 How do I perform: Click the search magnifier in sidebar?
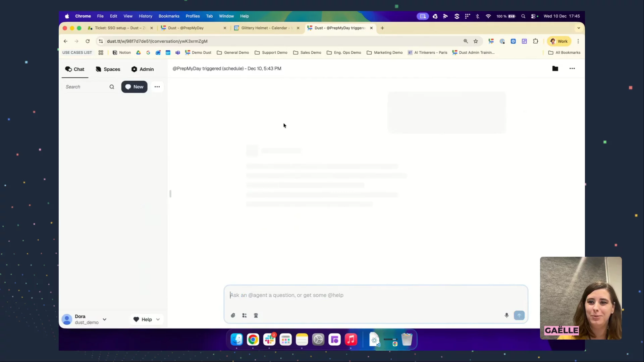pos(112,87)
